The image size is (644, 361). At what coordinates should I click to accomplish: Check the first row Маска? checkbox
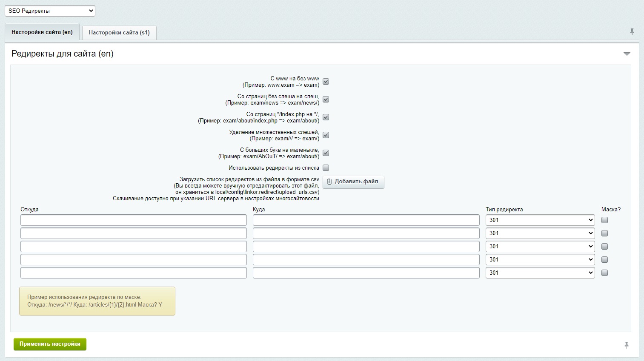click(604, 220)
